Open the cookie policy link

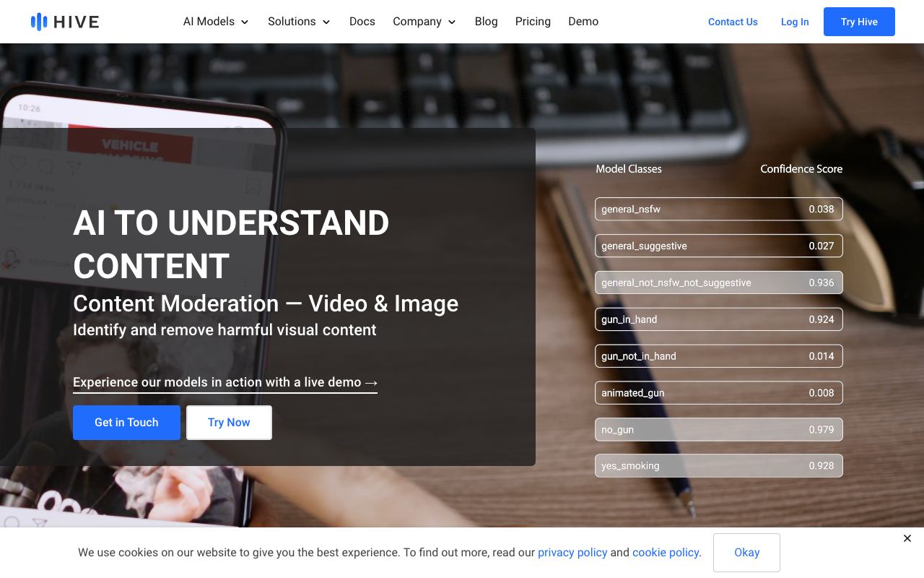[666, 552]
